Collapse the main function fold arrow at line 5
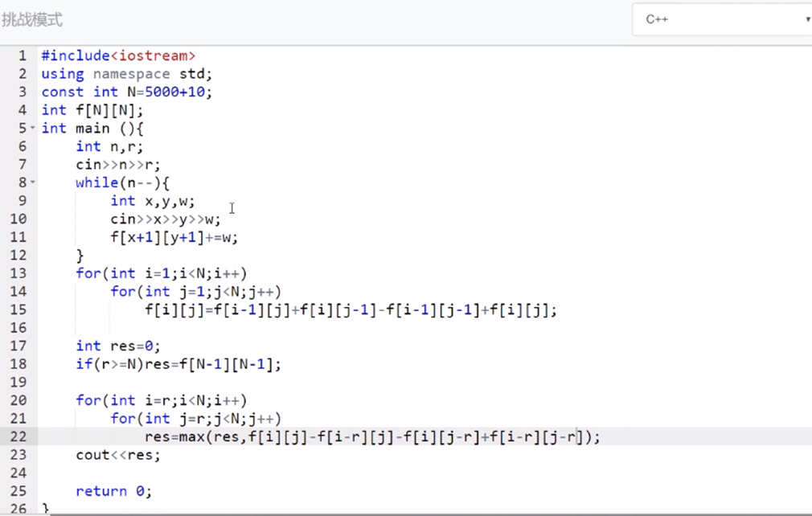This screenshot has width=812, height=516. 33,127
